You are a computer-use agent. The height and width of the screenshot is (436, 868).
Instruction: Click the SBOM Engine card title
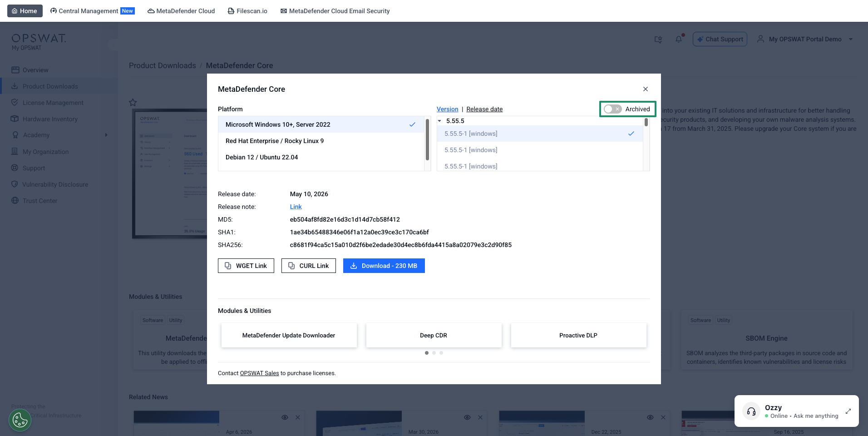[766, 338]
